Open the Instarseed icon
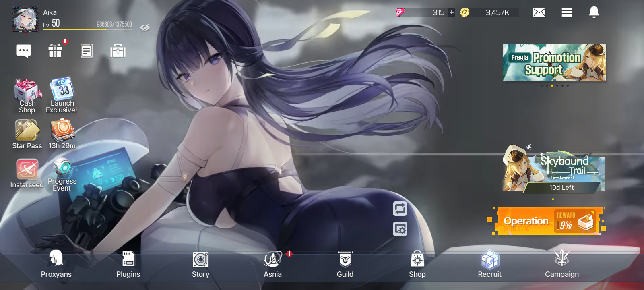 (x=27, y=173)
